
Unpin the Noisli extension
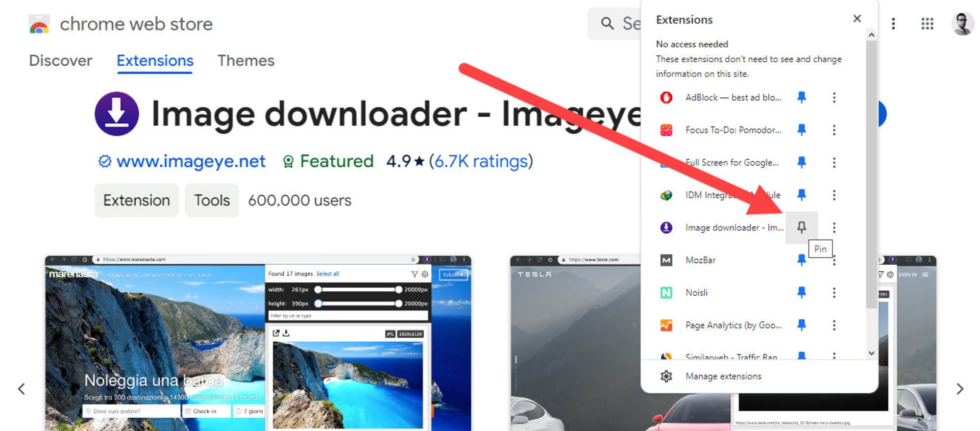pos(801,292)
